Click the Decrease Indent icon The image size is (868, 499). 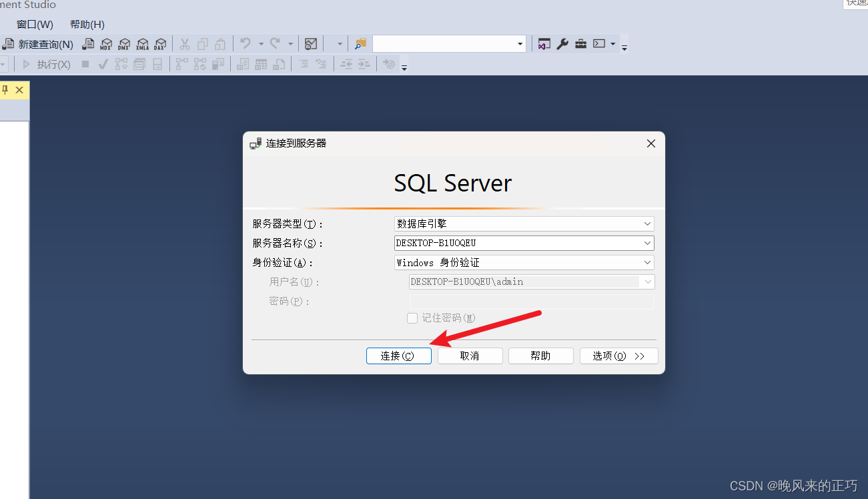[346, 64]
